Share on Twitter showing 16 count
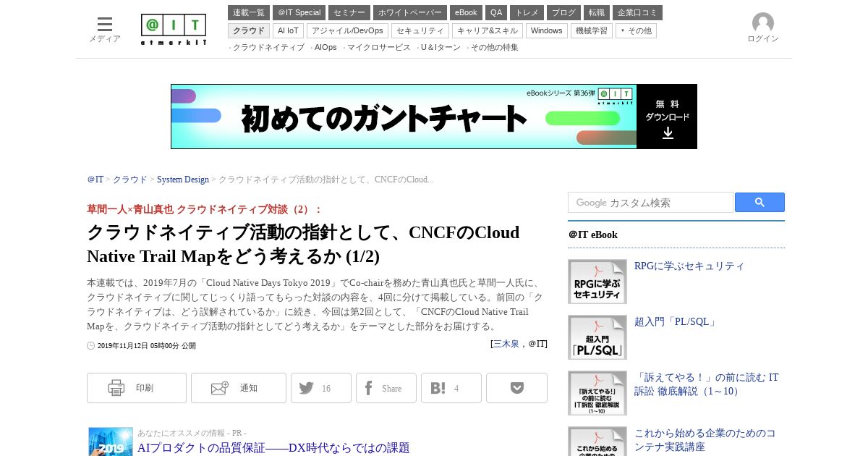The height and width of the screenshot is (456, 868). [x=321, y=388]
